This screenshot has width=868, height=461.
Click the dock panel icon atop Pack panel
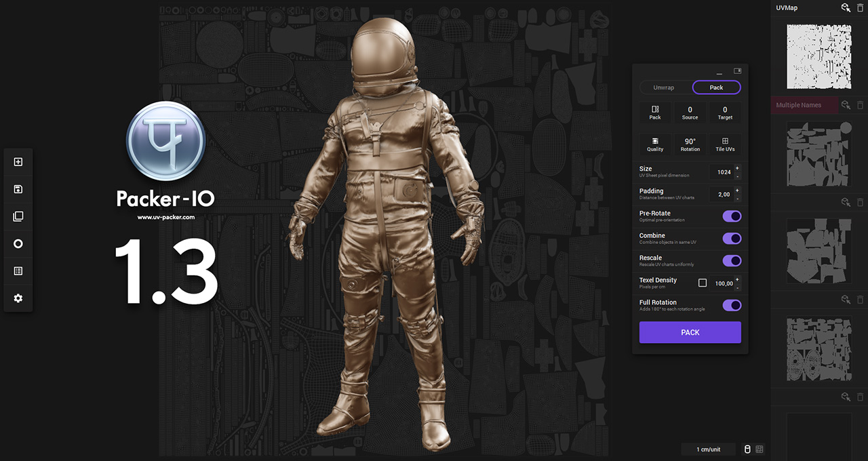[737, 71]
